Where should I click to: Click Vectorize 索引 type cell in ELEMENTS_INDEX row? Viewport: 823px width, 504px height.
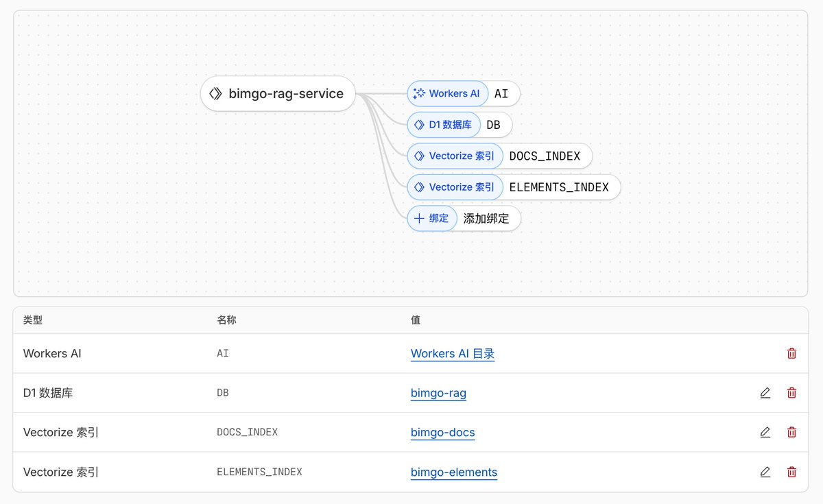pos(61,472)
